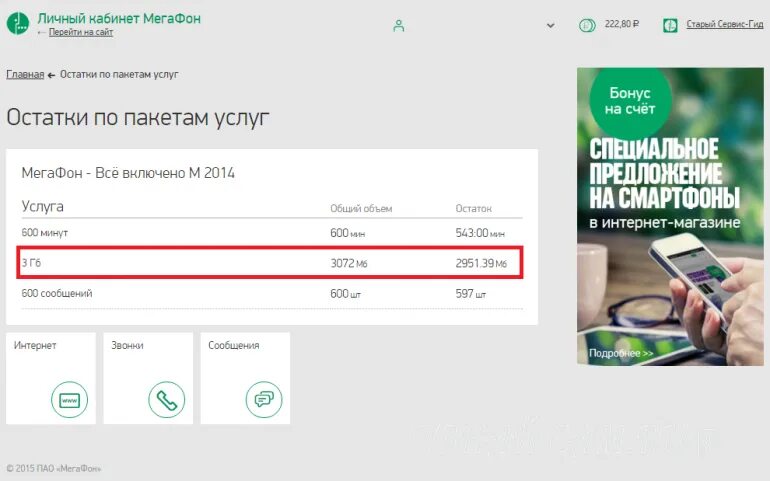The height and width of the screenshot is (481, 770).
Task: Select the 3 Гб row label
Action: tap(31, 263)
